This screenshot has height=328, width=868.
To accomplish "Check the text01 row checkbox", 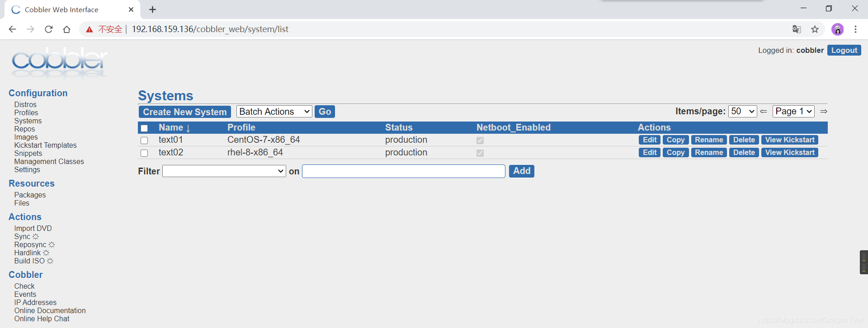I will coord(144,141).
